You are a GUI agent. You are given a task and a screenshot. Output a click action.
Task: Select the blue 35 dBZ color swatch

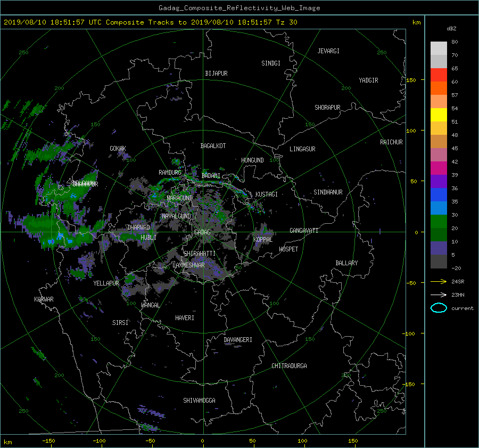pyautogui.click(x=439, y=194)
